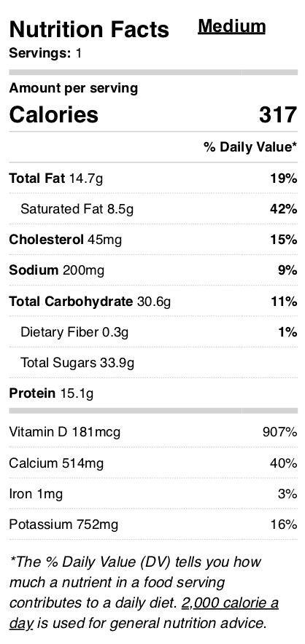The height and width of the screenshot is (644, 305).
Task: Follow the 2,000 calorie a day link
Action: coord(144,613)
